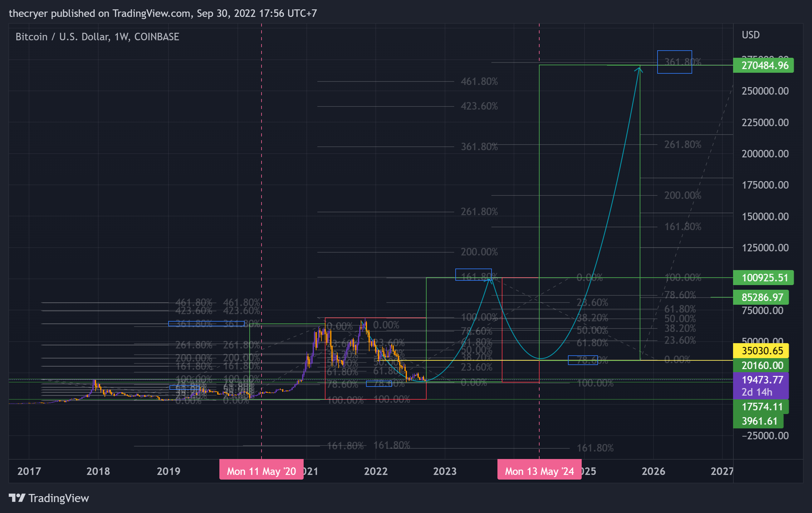Screen dimensions: 812x513
Task: Click the '2d 14h' bar countdown label
Action: pos(757,392)
